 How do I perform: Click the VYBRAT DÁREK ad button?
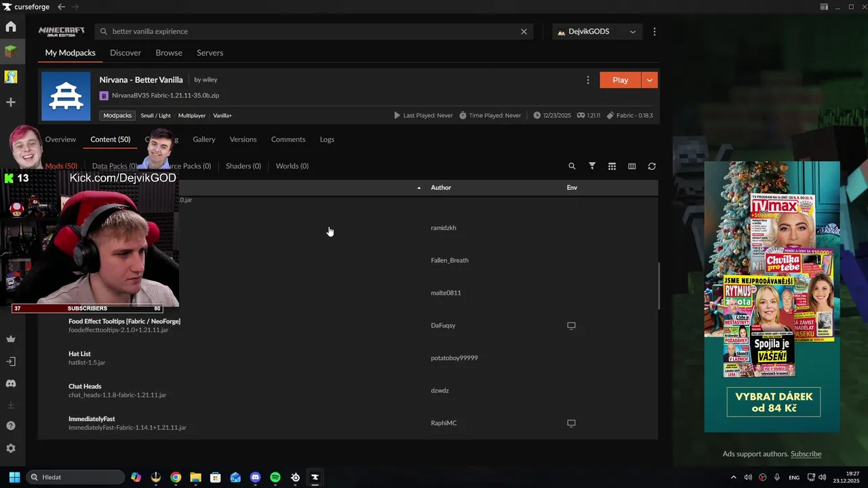pyautogui.click(x=773, y=403)
